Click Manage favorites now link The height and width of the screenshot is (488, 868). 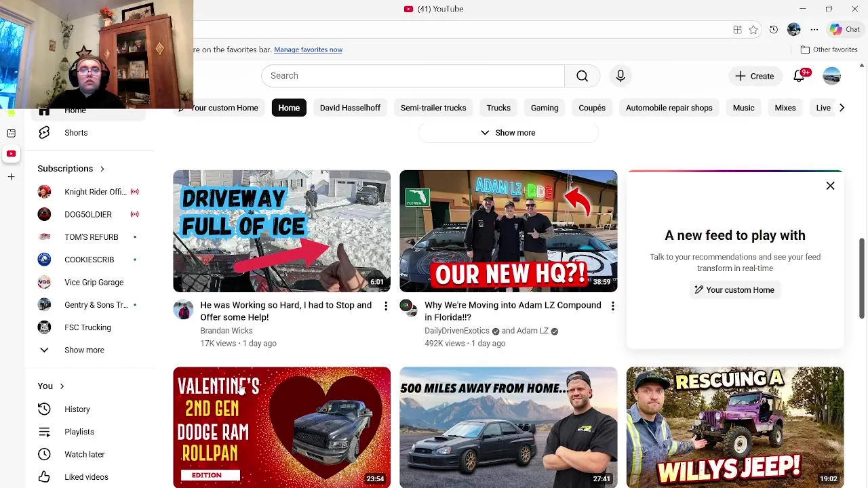pos(308,49)
